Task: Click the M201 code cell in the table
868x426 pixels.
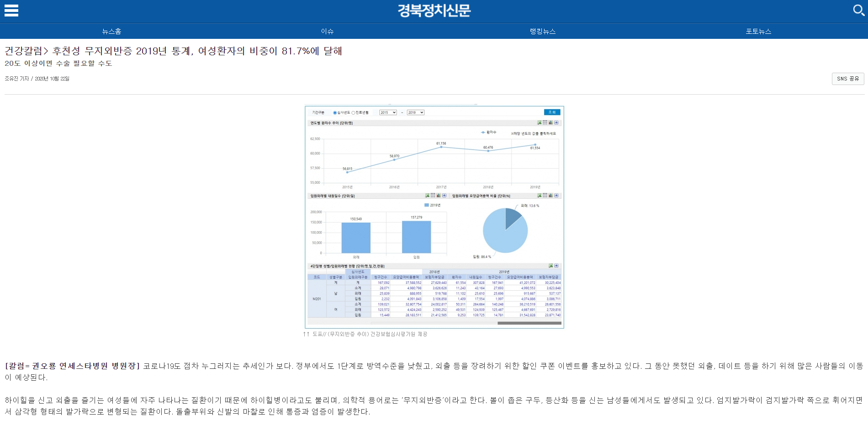Action: pos(317,299)
